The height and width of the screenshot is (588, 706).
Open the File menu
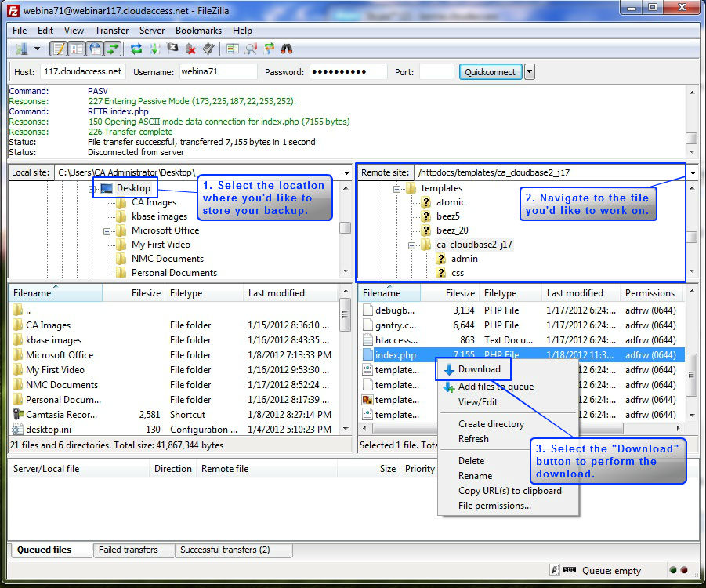tap(20, 31)
